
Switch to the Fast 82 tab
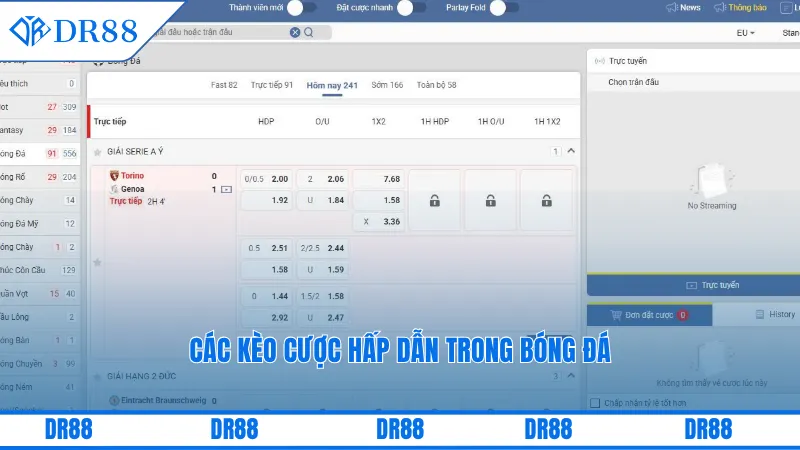[224, 85]
